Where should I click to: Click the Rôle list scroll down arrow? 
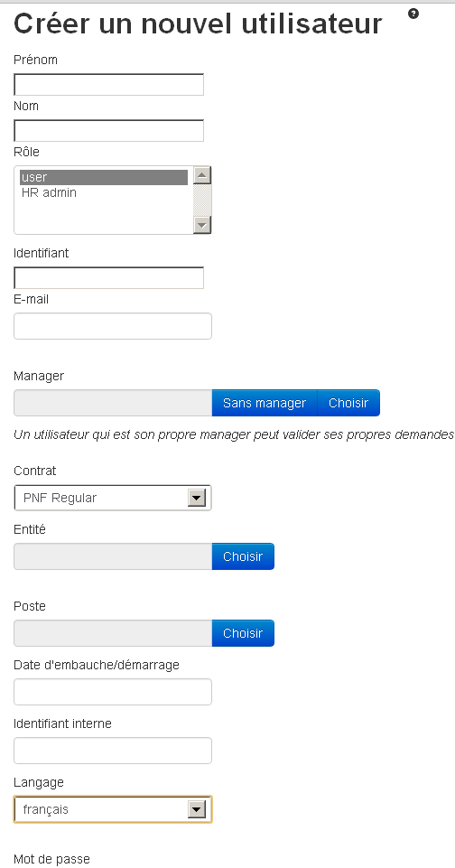pyautogui.click(x=202, y=225)
